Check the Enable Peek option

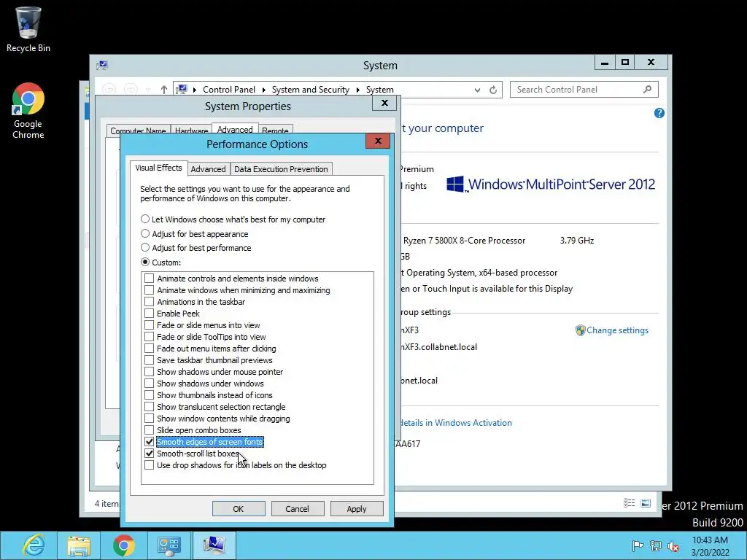pos(149,314)
